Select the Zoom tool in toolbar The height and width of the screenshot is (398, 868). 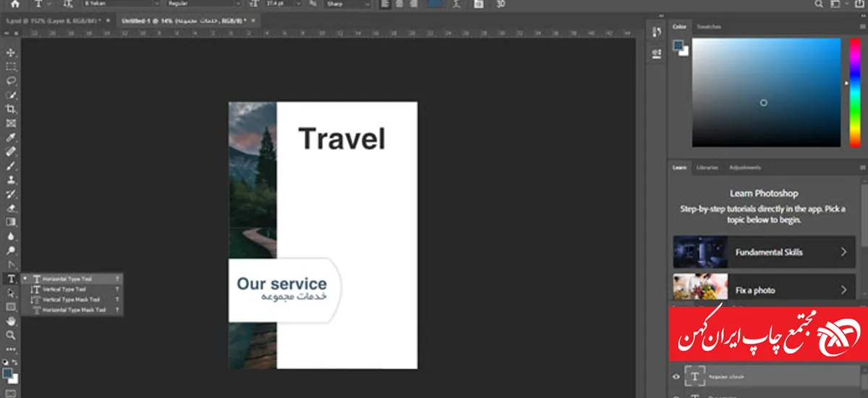[x=11, y=335]
